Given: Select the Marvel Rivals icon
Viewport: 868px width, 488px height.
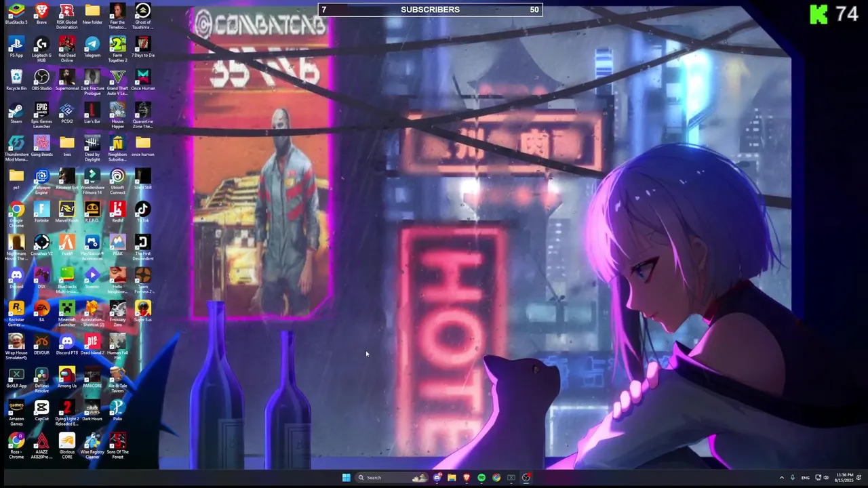Looking at the screenshot, I should (66, 213).
